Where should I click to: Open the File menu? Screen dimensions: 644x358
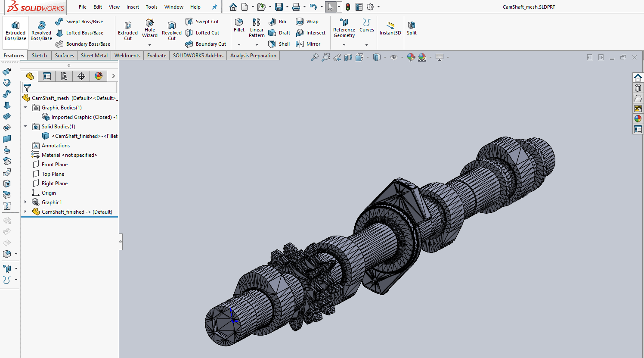tap(83, 7)
